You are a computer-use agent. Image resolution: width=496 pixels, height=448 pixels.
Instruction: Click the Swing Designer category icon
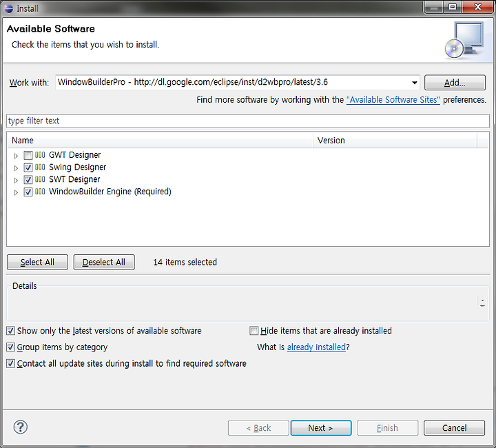(x=40, y=167)
